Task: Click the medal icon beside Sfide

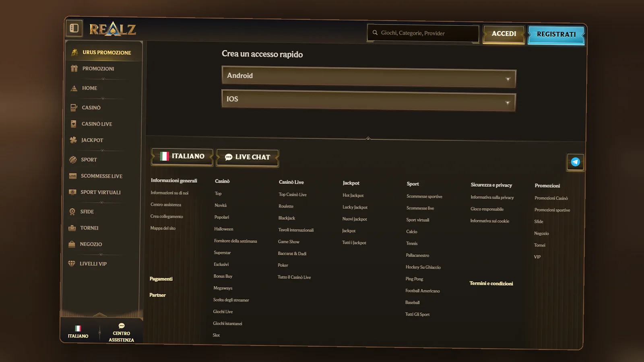Action: (72, 212)
